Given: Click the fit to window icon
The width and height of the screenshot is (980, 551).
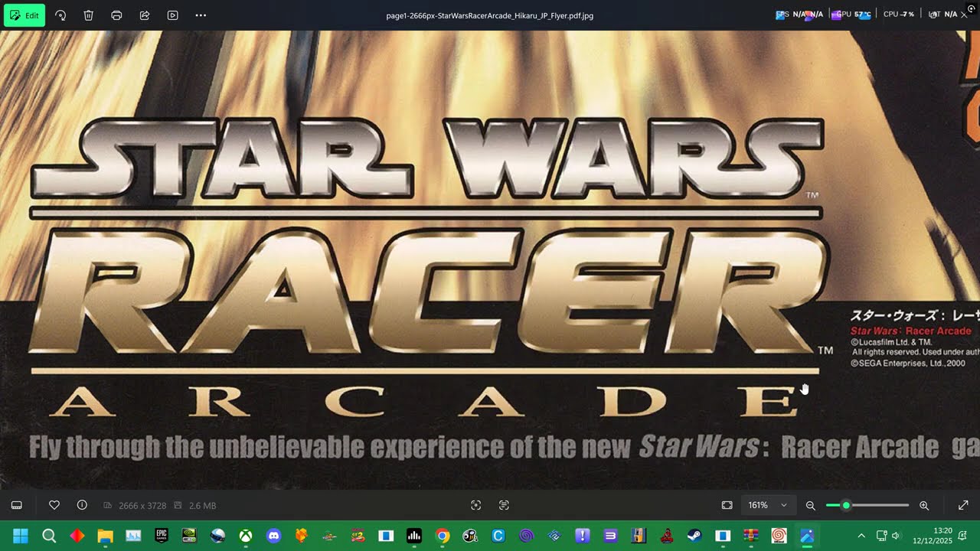Looking at the screenshot, I should click(727, 505).
